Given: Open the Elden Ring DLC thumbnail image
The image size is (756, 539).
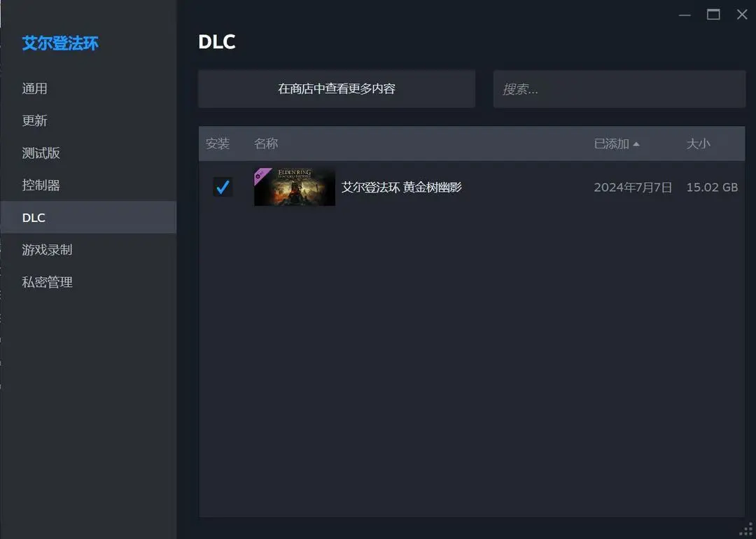Looking at the screenshot, I should pyautogui.click(x=295, y=187).
